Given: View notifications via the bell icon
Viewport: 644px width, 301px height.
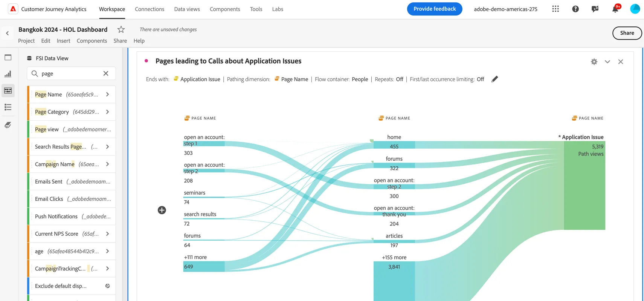Looking at the screenshot, I should pos(615,9).
